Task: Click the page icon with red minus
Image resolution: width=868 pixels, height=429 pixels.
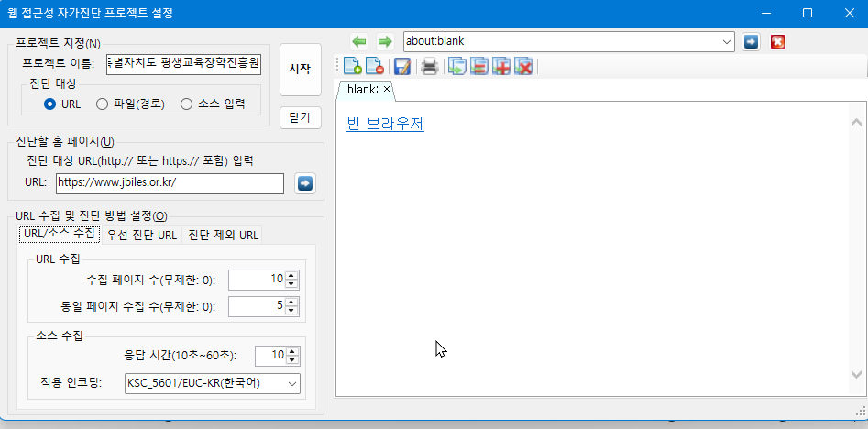Action: [374, 66]
